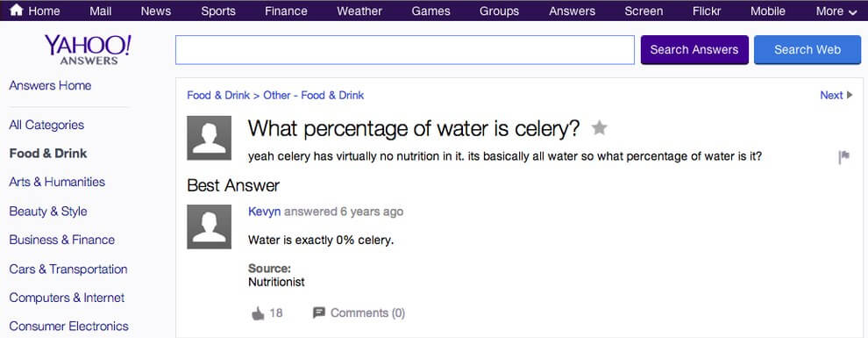Select Arts & Humanities category
This screenshot has height=338, width=868.
57,183
